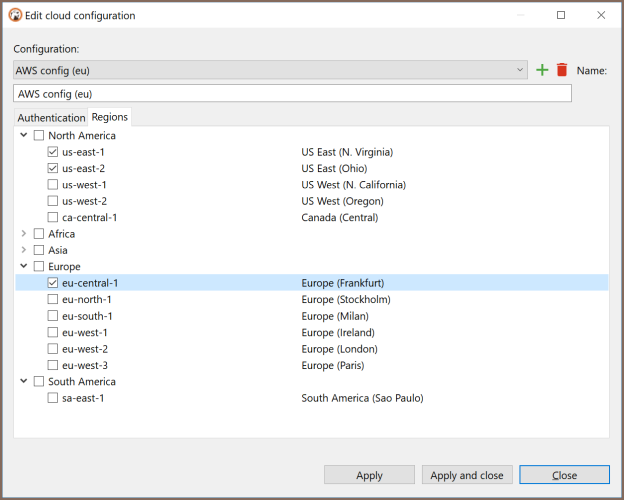
Task: Expand the Asia regions group
Action: pos(23,250)
